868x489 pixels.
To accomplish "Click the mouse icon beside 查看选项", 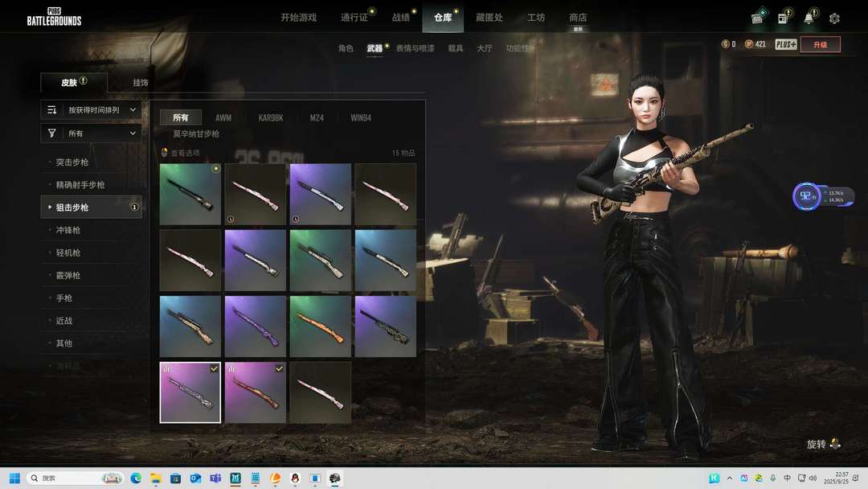I will [x=164, y=152].
